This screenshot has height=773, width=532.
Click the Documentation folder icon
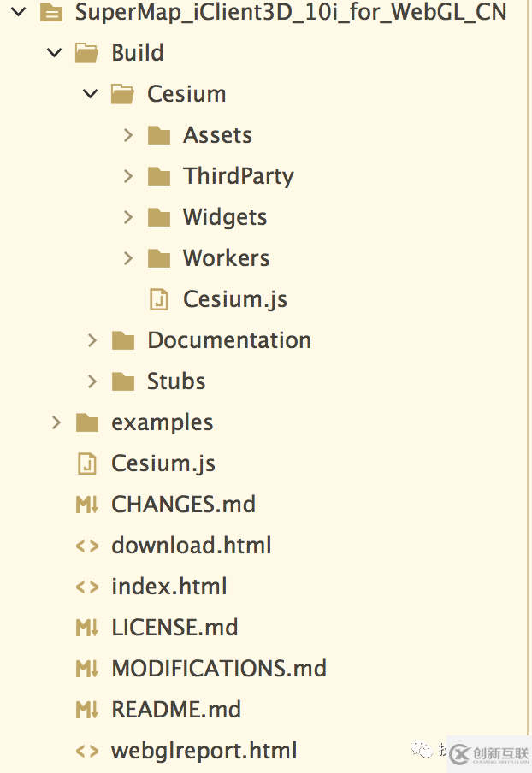tap(123, 340)
